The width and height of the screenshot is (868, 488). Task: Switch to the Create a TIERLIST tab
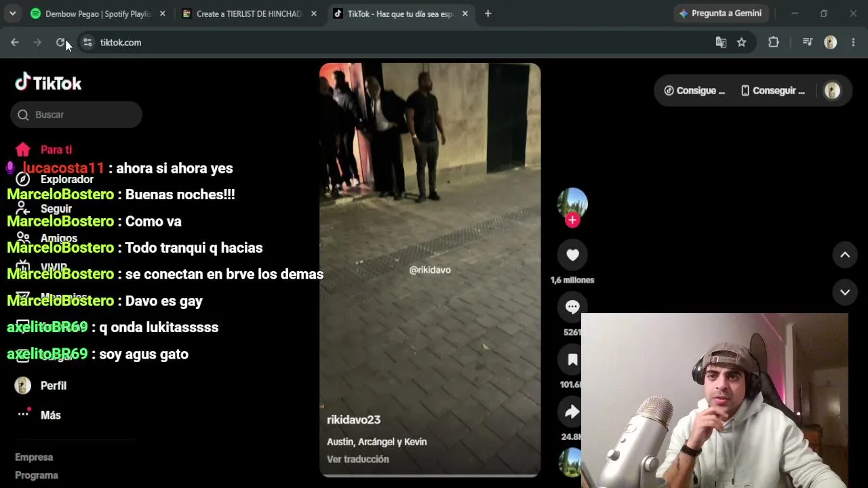pyautogui.click(x=249, y=14)
